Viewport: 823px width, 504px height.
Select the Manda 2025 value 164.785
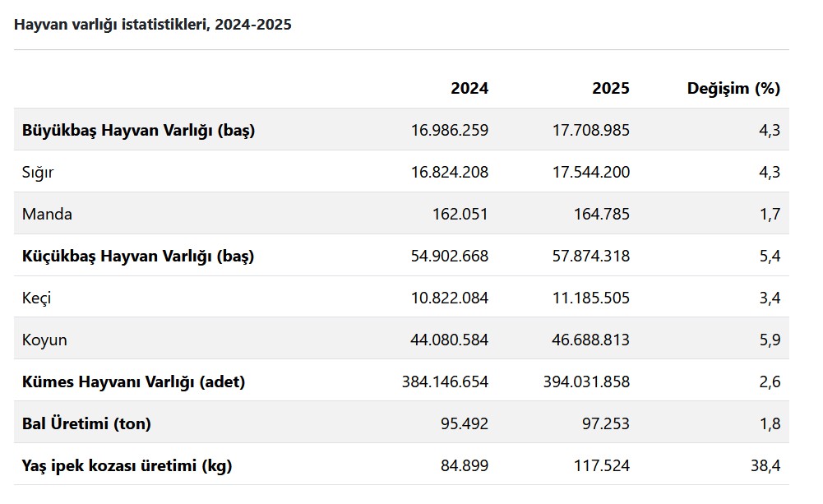[602, 214]
